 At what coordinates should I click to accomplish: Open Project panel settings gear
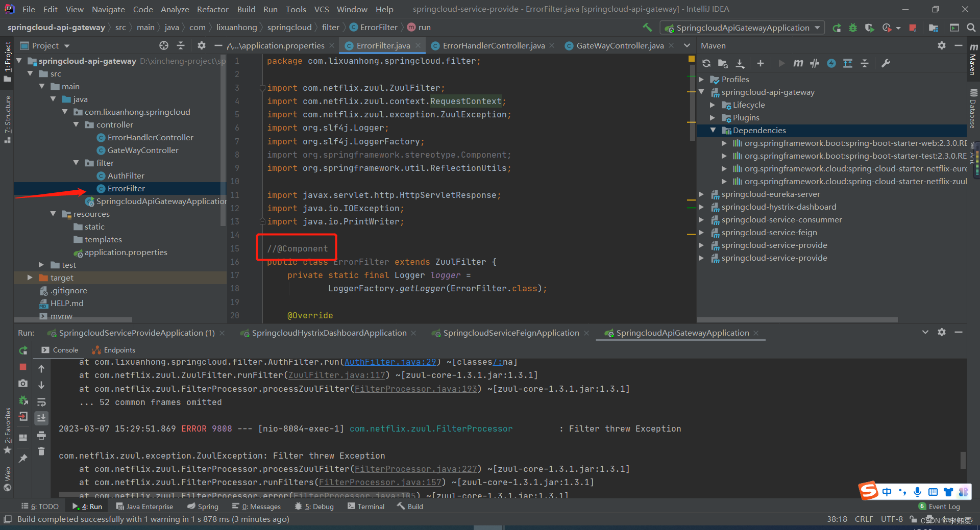pyautogui.click(x=202, y=45)
